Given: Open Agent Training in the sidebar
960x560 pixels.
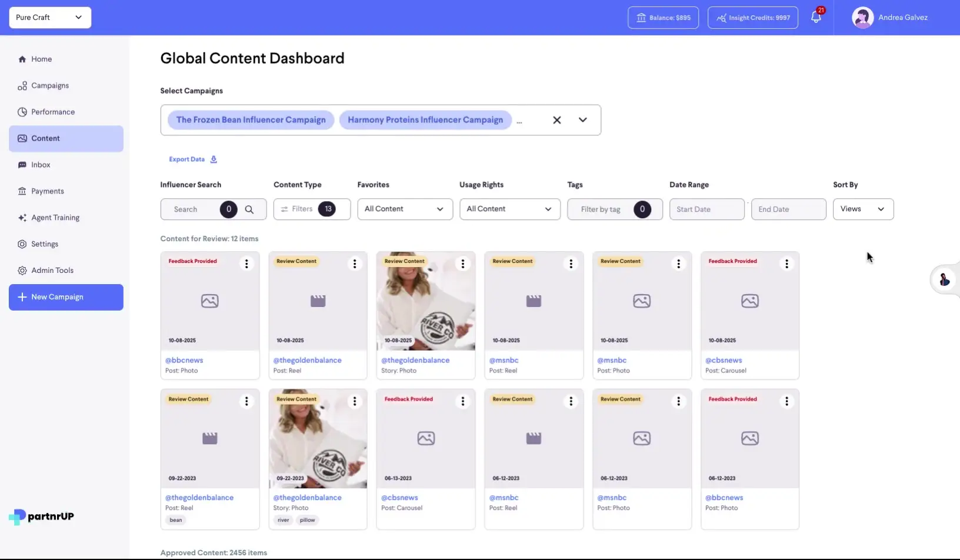Looking at the screenshot, I should pyautogui.click(x=66, y=218).
